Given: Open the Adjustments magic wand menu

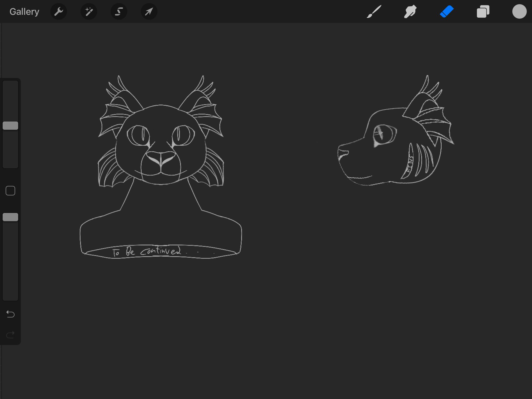Looking at the screenshot, I should [x=89, y=12].
